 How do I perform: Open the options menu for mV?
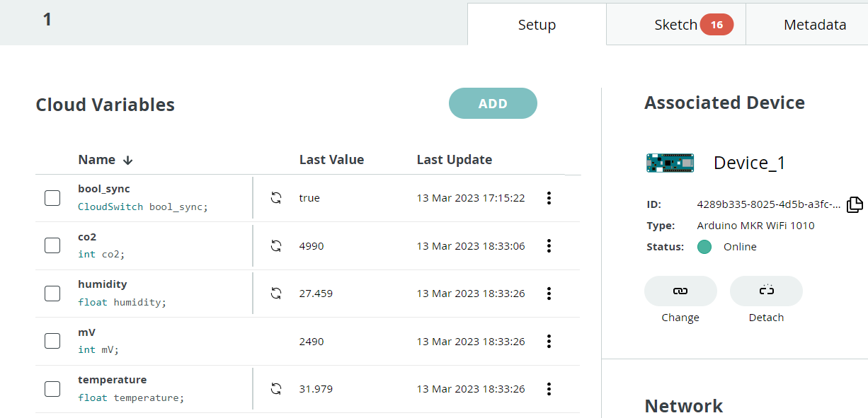pos(549,340)
